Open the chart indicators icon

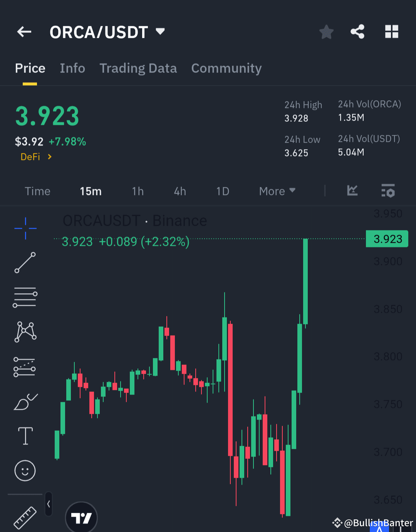352,190
